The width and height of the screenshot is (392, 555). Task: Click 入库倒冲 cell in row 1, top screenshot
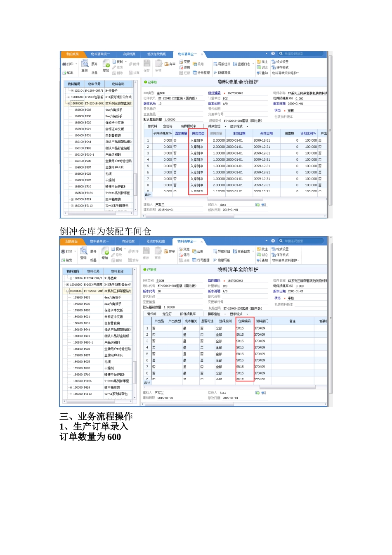[x=198, y=140]
